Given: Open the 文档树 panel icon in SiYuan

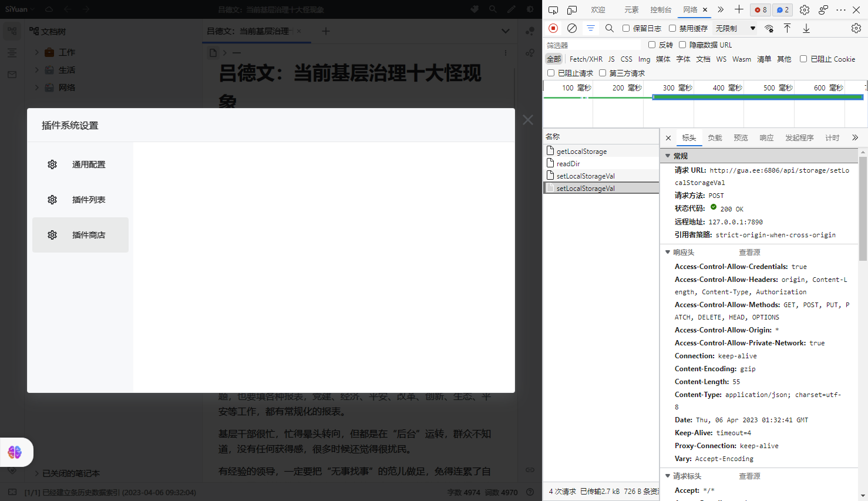Looking at the screenshot, I should (x=12, y=29).
